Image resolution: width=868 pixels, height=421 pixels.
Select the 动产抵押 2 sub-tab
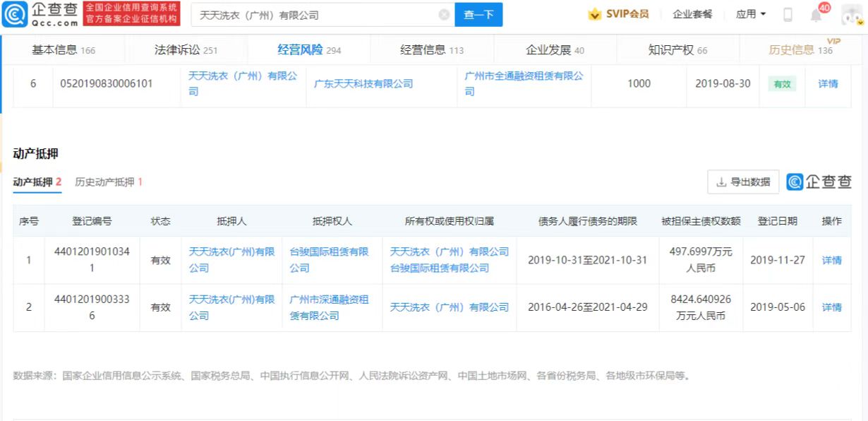pyautogui.click(x=37, y=182)
